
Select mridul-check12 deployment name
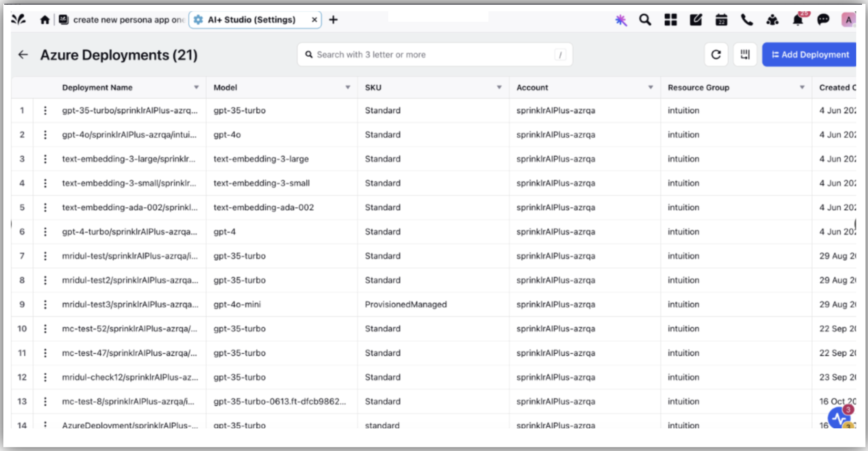130,377
